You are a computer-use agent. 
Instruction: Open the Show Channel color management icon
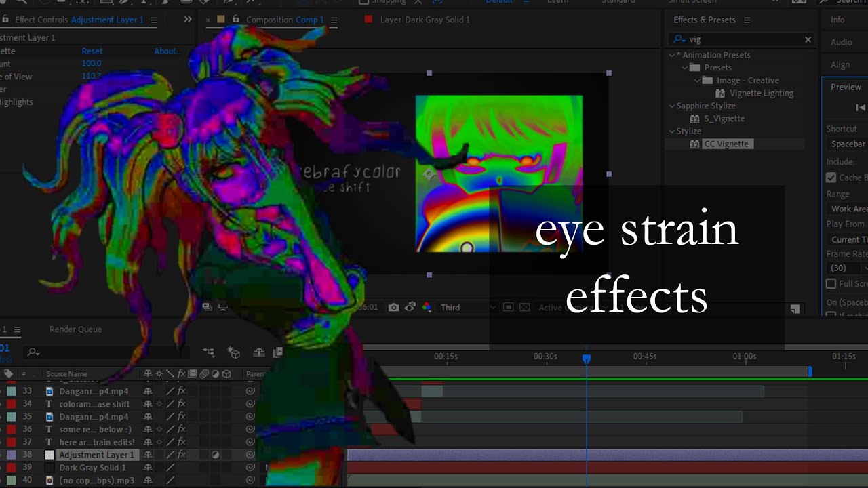tap(427, 308)
